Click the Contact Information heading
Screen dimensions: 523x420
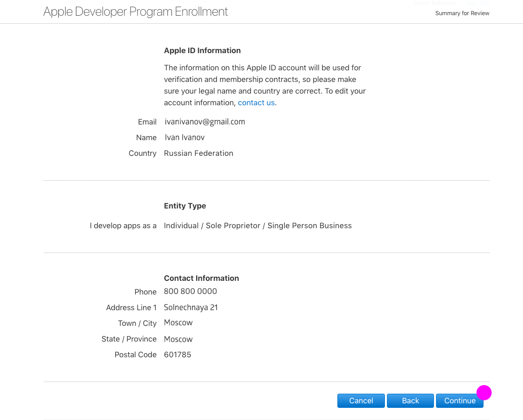click(x=201, y=278)
